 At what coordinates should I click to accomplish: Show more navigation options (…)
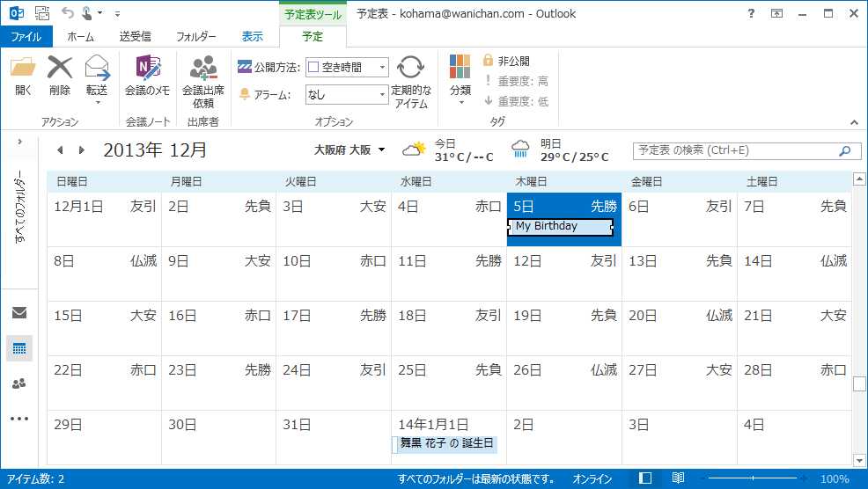[19, 419]
